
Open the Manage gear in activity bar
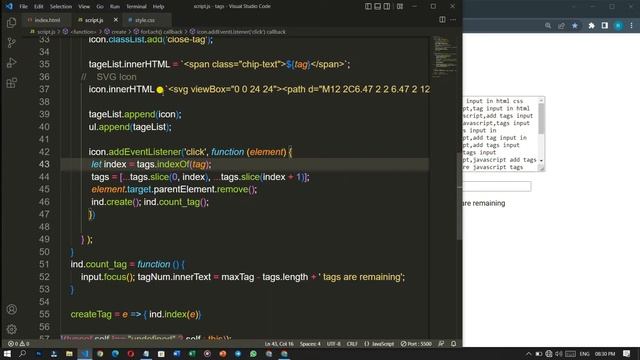click(11, 329)
